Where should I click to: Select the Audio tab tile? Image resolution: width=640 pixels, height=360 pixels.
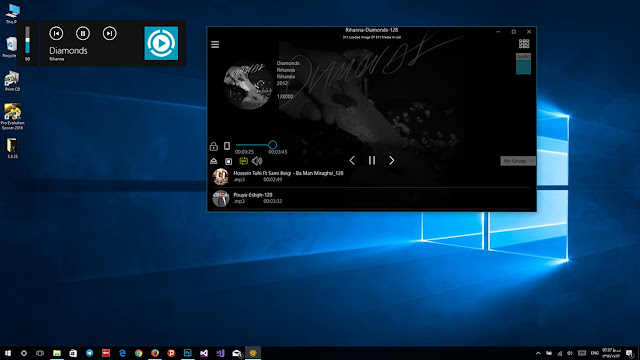coord(523,57)
